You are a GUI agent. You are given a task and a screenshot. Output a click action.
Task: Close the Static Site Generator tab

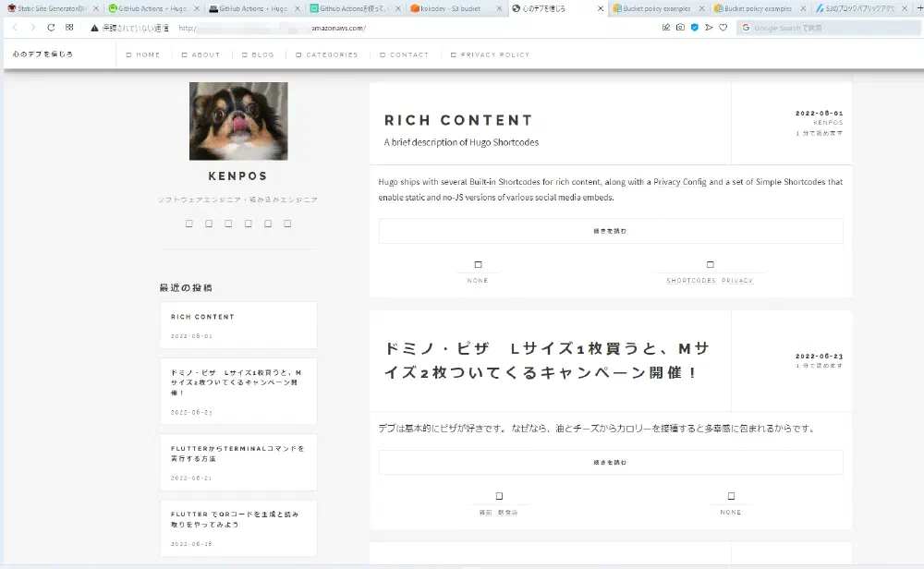(x=96, y=8)
